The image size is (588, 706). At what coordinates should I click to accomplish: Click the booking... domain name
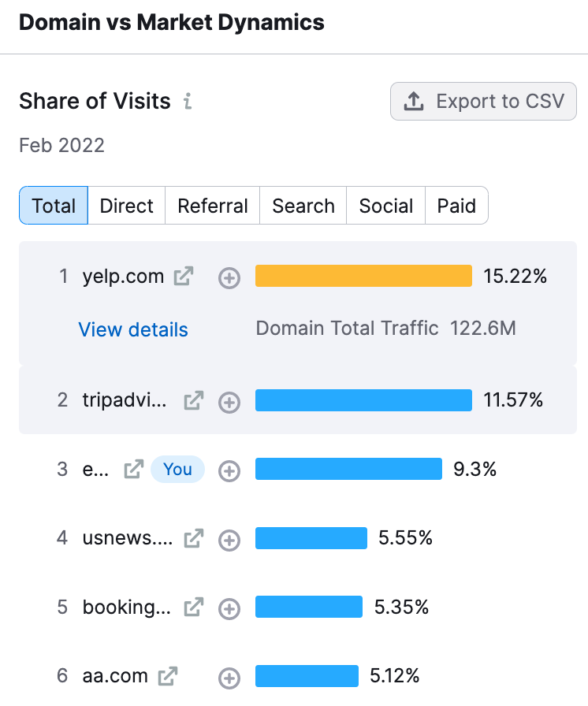[x=127, y=608]
